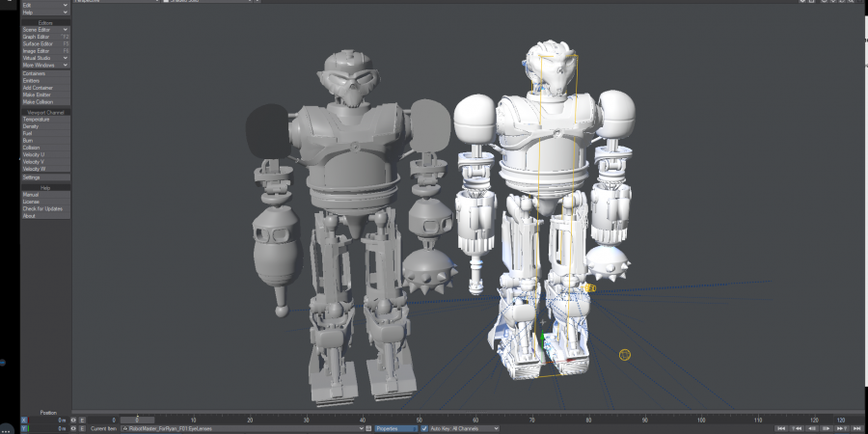Toggle the Y position channel eye icon
The image size is (868, 434).
click(73, 428)
